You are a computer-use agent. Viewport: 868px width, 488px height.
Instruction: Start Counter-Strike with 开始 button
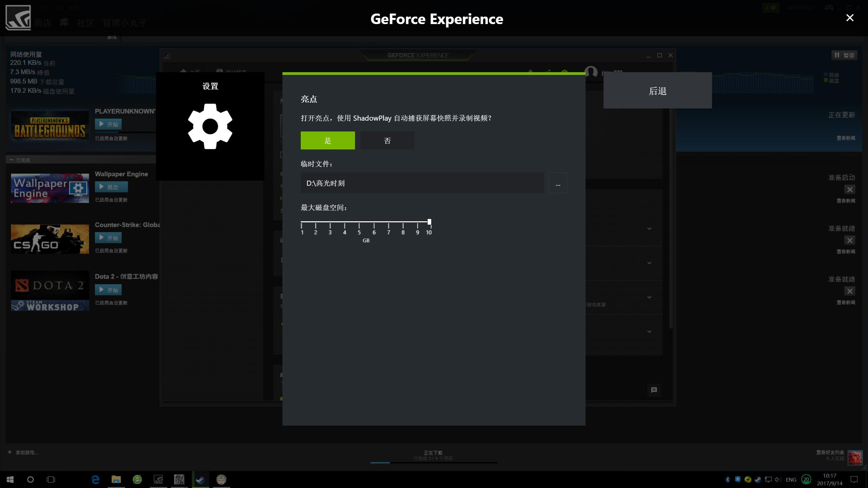tap(108, 238)
